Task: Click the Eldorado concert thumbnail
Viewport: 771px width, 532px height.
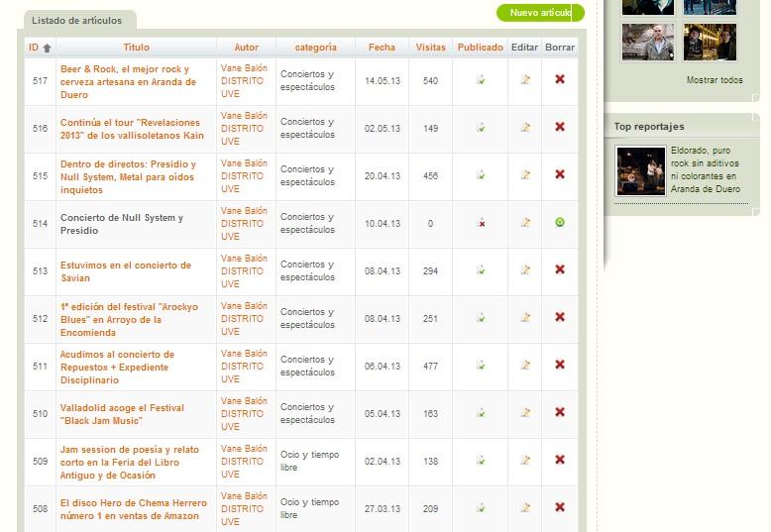Action: (x=641, y=170)
